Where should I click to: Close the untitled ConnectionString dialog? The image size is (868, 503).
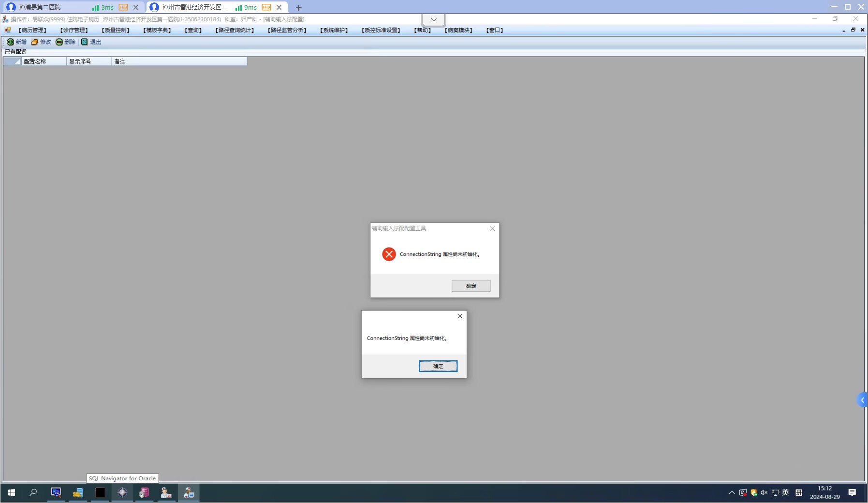pyautogui.click(x=460, y=316)
